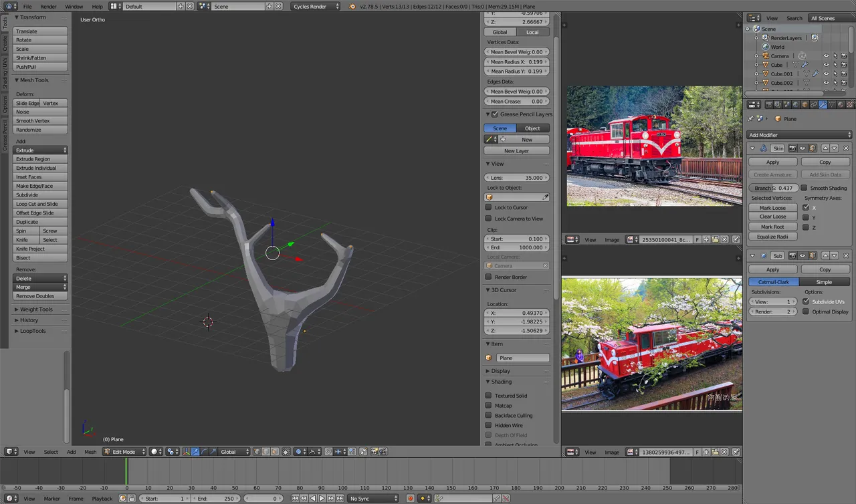Toggle limit selection to visible icon

click(286, 452)
